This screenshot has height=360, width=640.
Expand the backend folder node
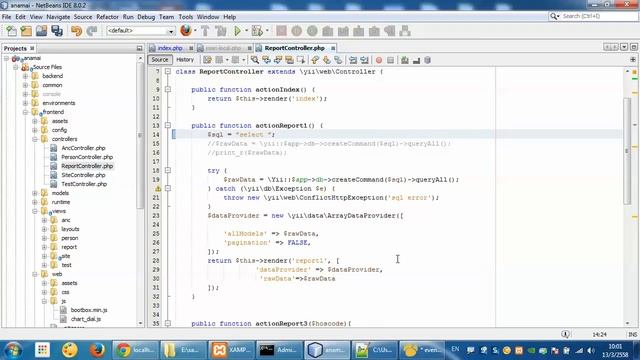click(x=25, y=76)
